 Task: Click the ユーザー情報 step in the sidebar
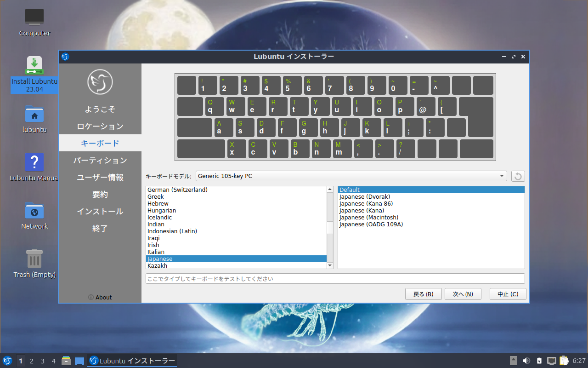pyautogui.click(x=100, y=177)
